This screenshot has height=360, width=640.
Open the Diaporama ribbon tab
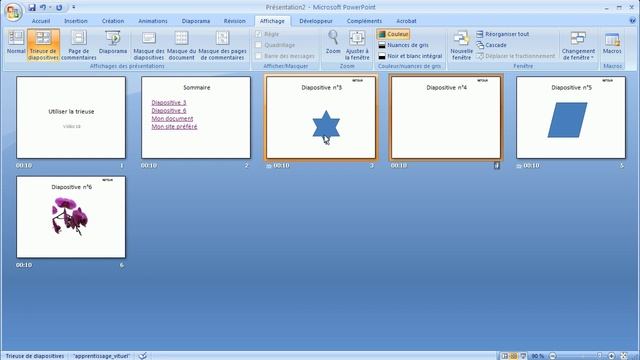196,21
